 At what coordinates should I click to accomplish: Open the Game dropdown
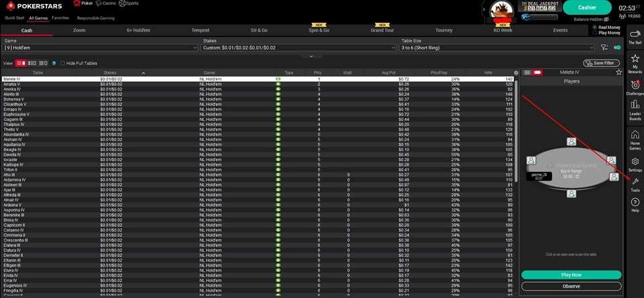[x=101, y=48]
